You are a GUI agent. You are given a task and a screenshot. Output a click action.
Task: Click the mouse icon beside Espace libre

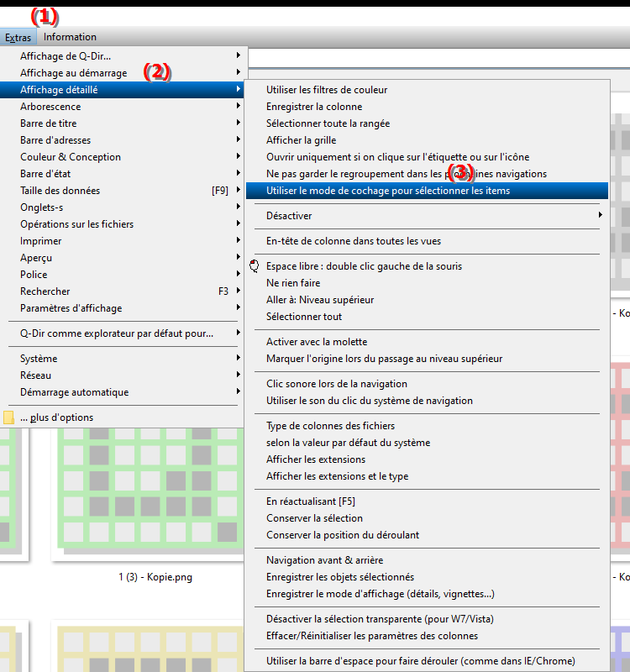point(255,266)
